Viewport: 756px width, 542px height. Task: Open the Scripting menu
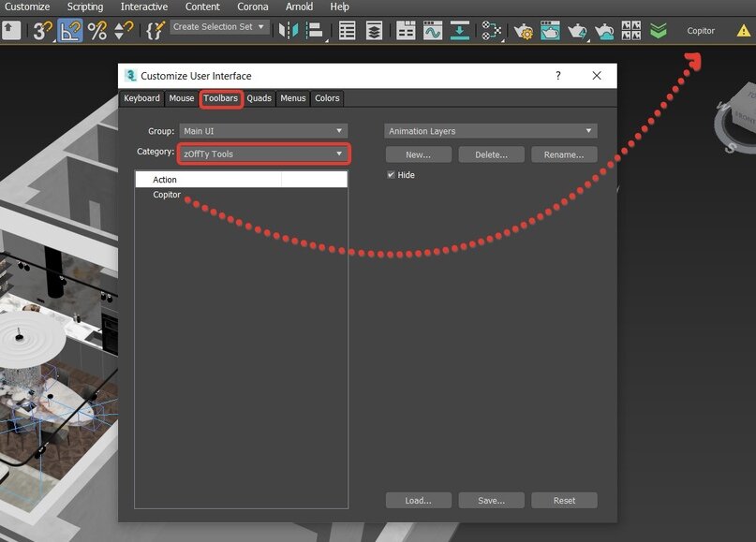pos(85,7)
